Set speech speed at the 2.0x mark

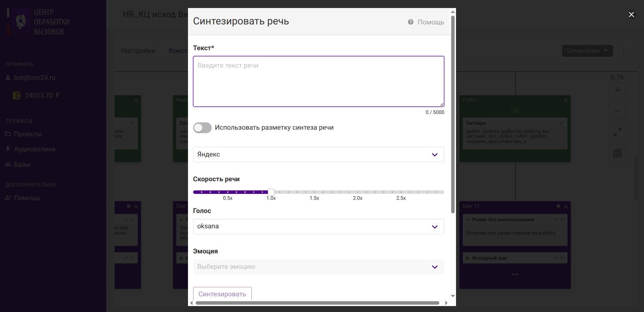358,192
